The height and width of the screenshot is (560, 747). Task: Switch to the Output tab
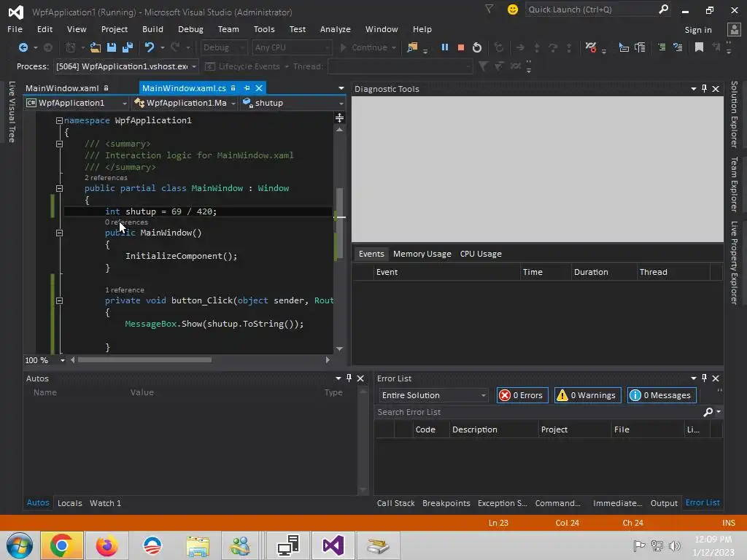click(664, 503)
